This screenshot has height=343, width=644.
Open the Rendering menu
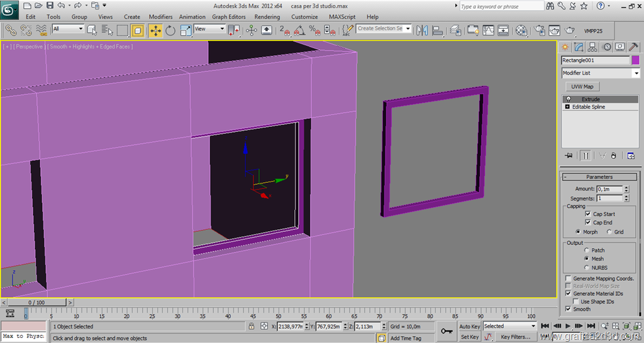(267, 17)
